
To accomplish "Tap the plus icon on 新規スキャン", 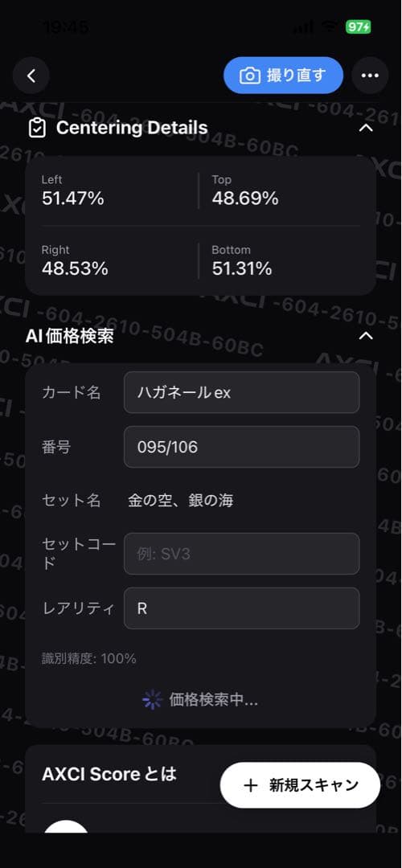I will [251, 785].
